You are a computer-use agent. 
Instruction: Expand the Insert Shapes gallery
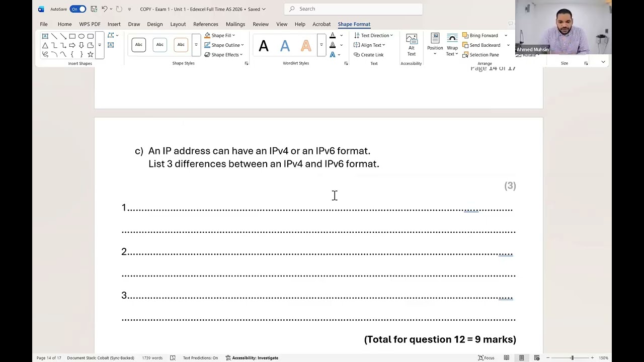click(100, 45)
